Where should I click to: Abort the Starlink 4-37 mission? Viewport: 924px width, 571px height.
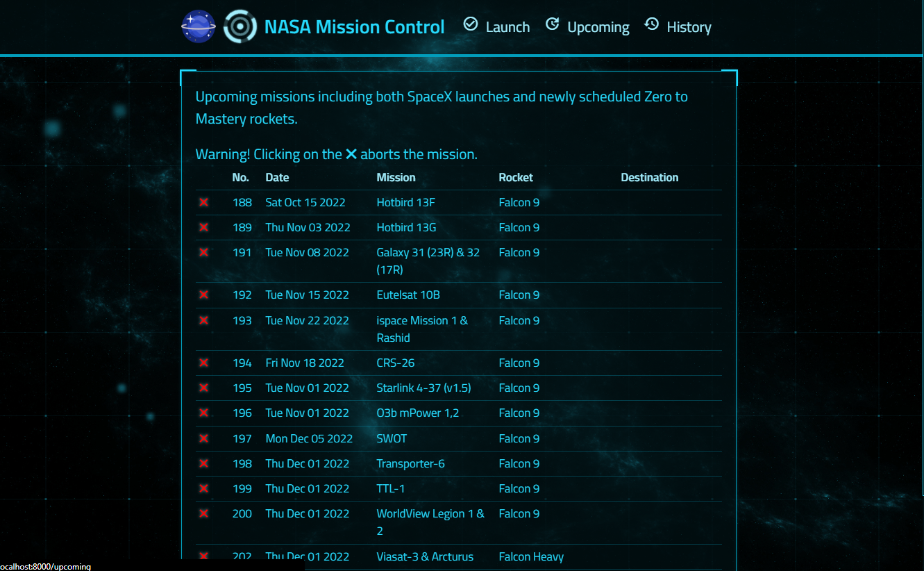204,388
